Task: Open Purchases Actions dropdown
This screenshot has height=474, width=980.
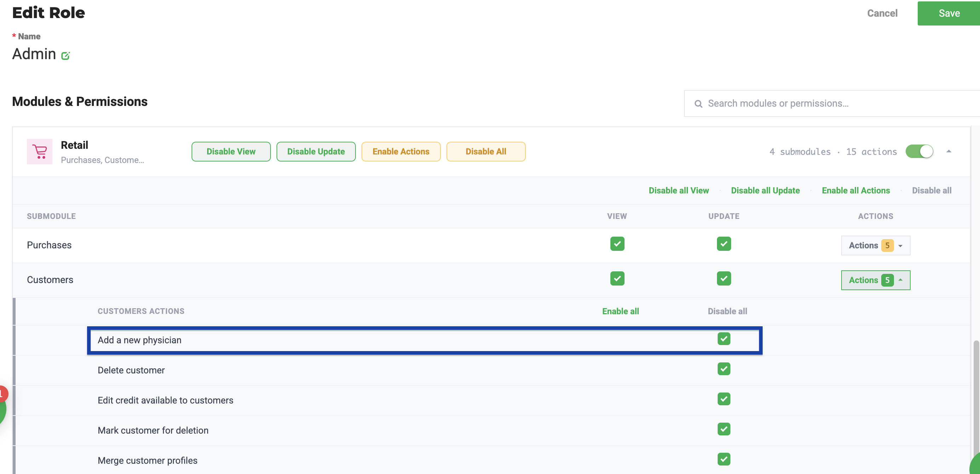Action: coord(876,245)
